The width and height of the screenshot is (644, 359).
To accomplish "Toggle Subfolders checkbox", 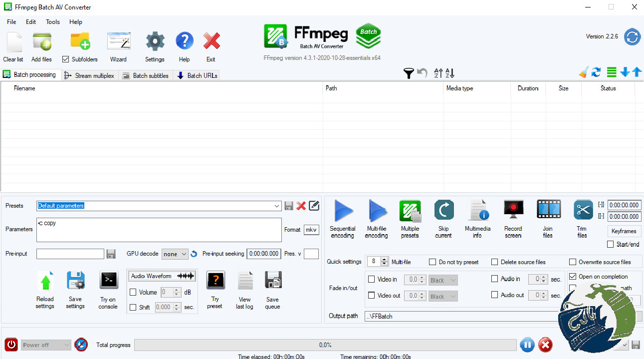I will click(x=65, y=59).
